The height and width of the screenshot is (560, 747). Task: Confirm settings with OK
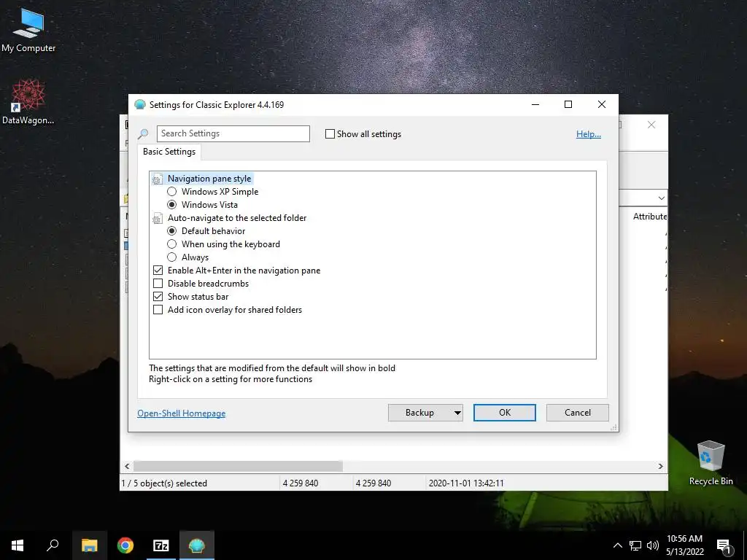coord(505,413)
